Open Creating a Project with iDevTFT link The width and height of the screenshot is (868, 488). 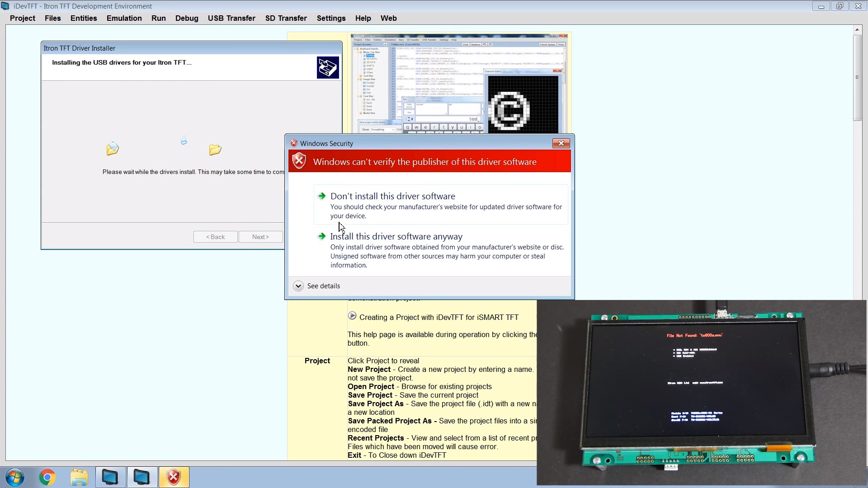(439, 317)
